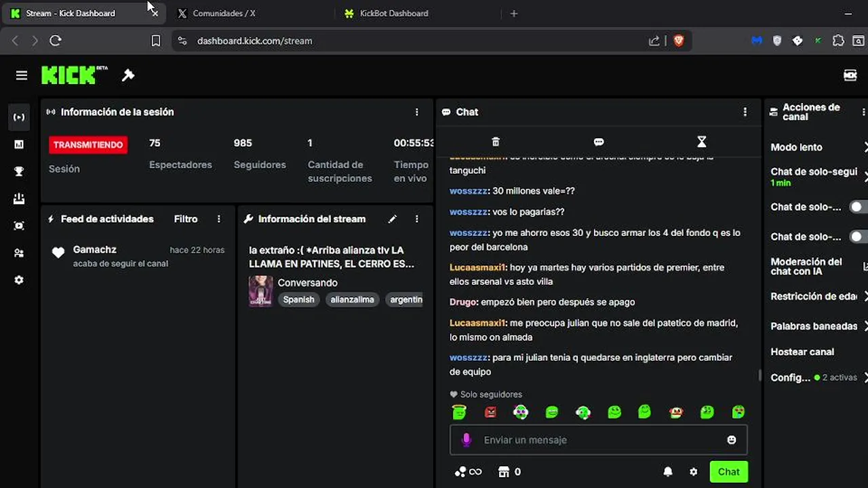
Task: Open Moderación del chat con IA
Action: pos(819,266)
